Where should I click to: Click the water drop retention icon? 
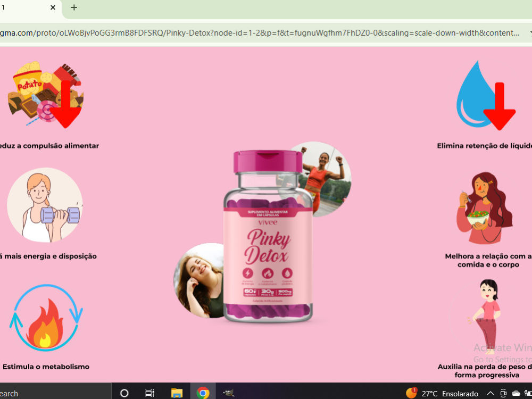tap(486, 95)
